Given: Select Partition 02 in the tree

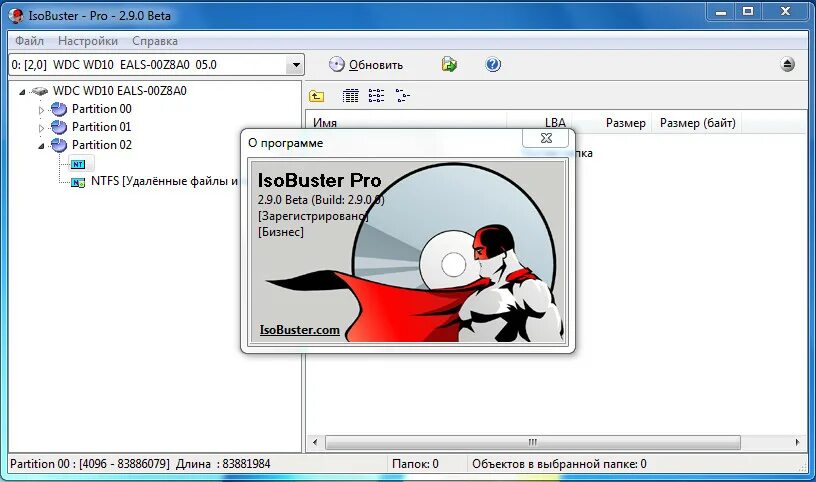Looking at the screenshot, I should (x=101, y=145).
